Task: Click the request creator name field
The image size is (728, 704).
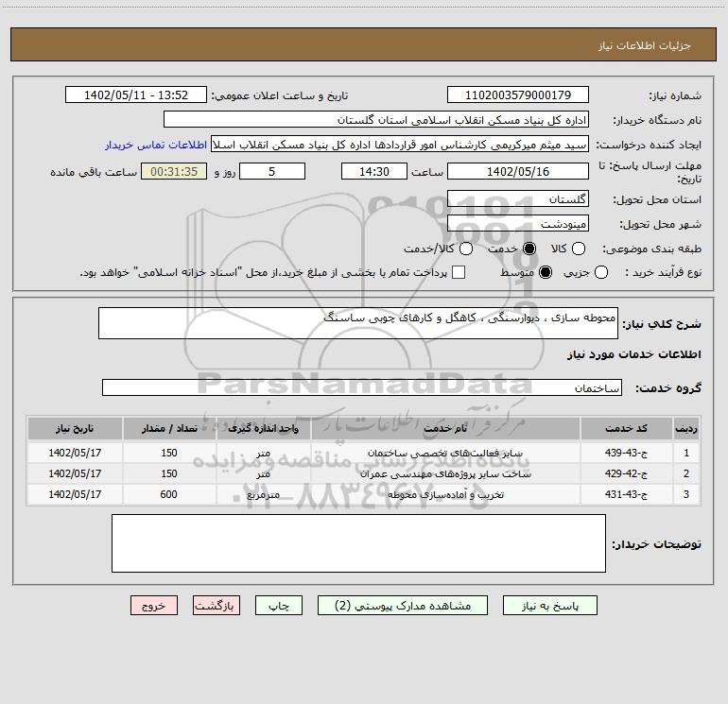Action: pos(400,144)
